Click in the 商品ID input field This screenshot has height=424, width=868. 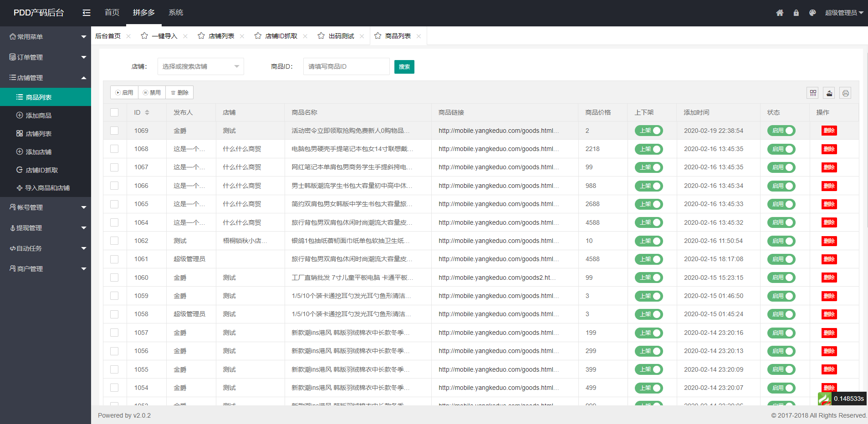click(x=346, y=66)
